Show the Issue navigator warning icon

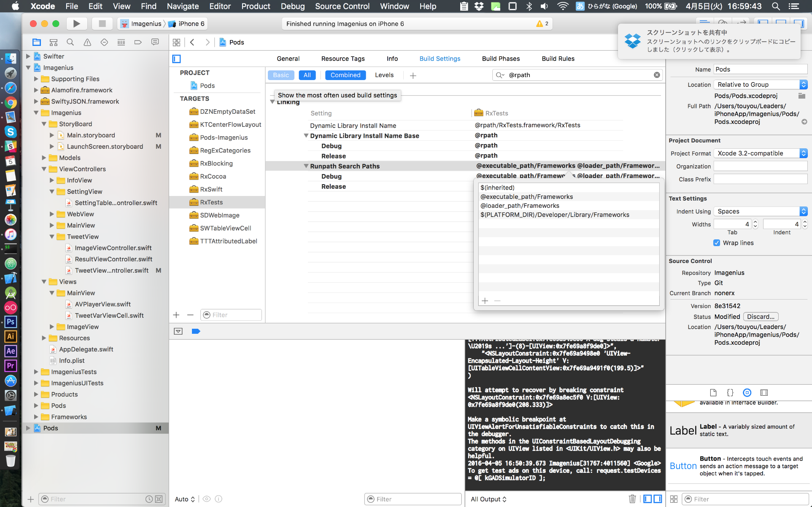(x=87, y=42)
